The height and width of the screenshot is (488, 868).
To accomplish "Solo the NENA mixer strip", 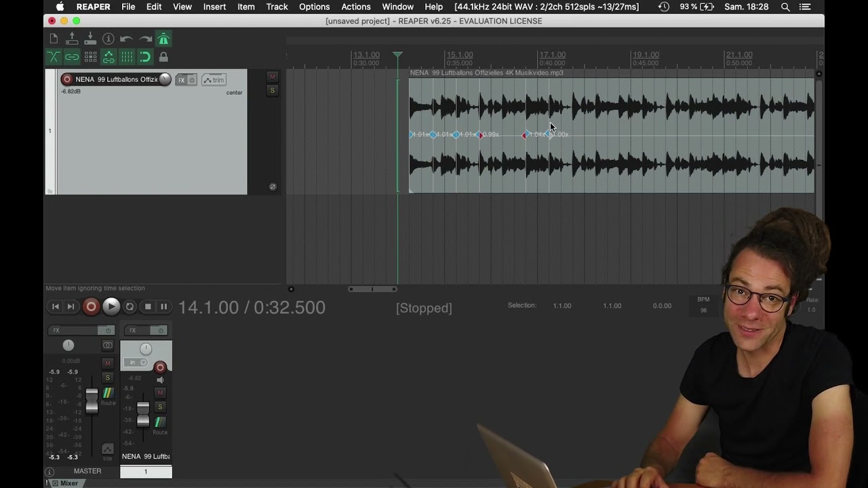I will 160,407.
